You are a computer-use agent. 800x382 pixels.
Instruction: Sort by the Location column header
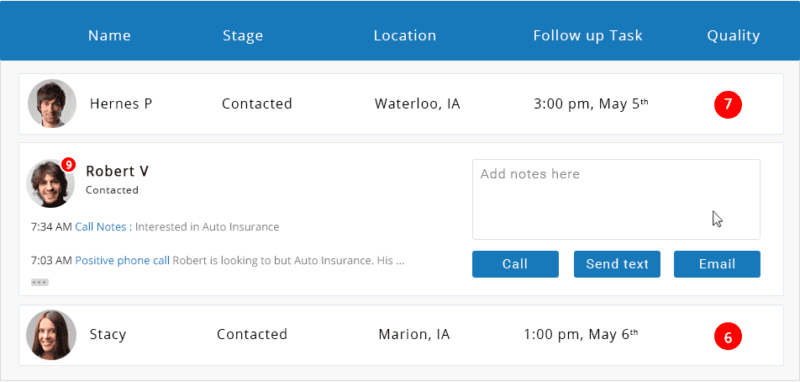pos(405,35)
